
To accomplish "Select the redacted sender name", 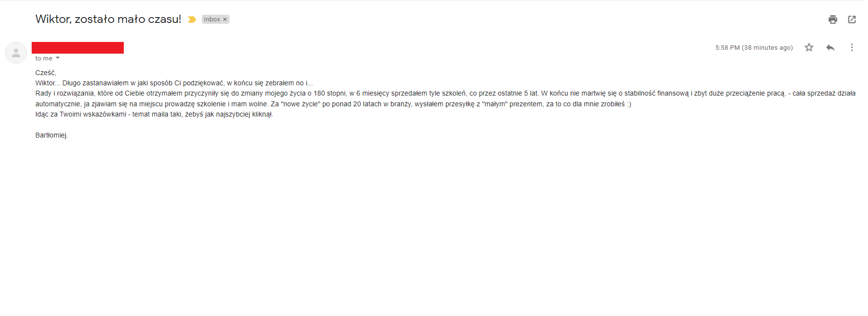I will click(x=77, y=47).
